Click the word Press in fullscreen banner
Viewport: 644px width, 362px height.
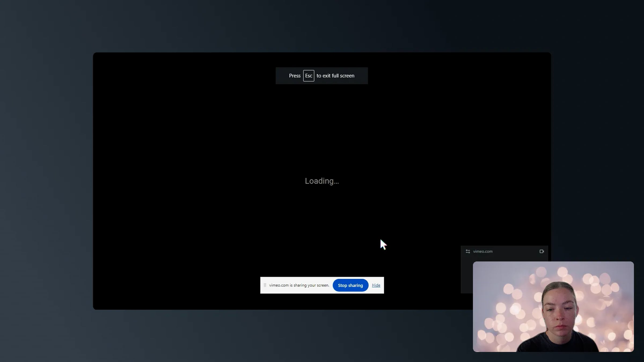295,76
